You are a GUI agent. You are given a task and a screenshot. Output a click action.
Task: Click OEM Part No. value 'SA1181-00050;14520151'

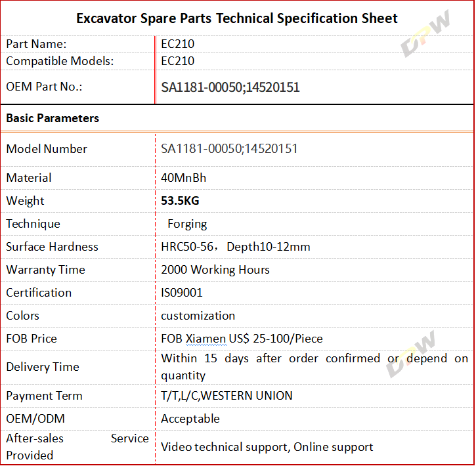[230, 87]
